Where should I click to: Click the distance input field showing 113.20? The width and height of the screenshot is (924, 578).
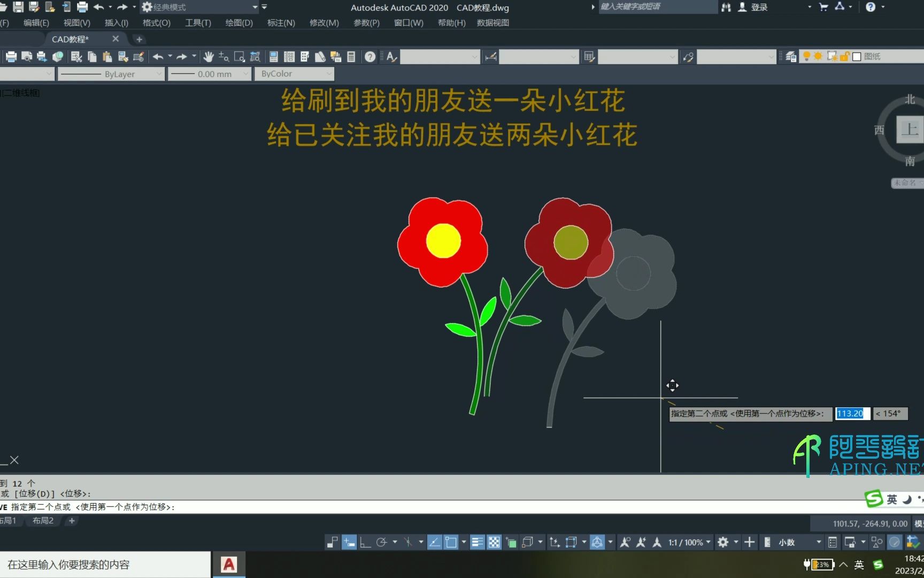[x=852, y=413]
